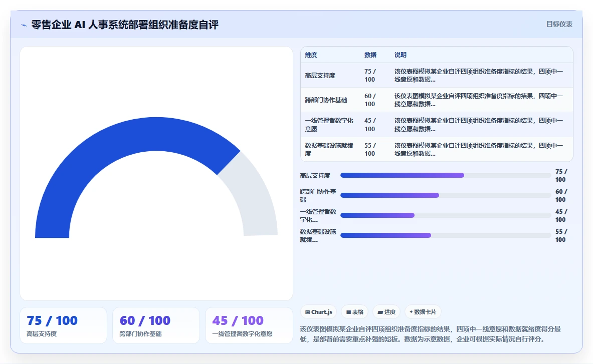Click the 说明 column header
The image size is (593, 364).
[401, 55]
